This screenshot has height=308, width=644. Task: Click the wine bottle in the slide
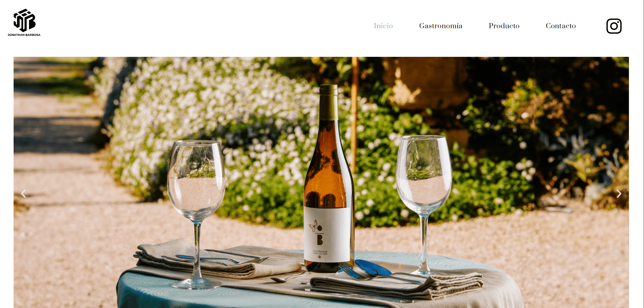click(329, 178)
